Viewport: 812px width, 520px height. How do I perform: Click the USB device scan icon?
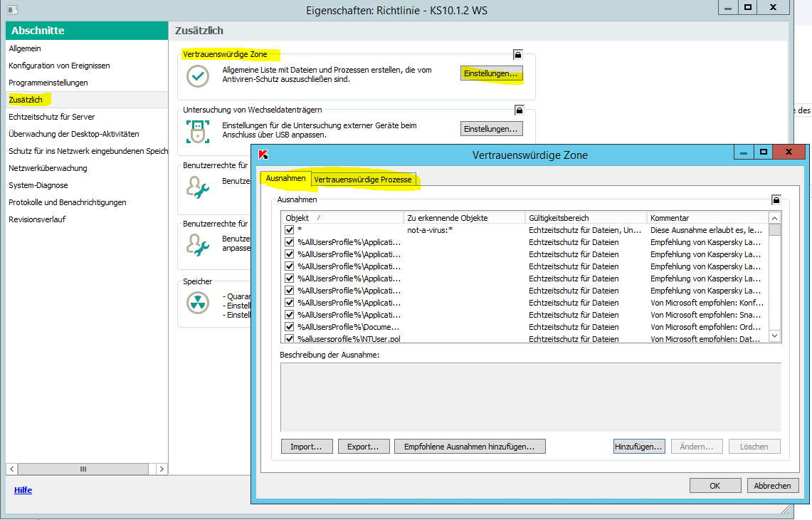[x=197, y=130]
